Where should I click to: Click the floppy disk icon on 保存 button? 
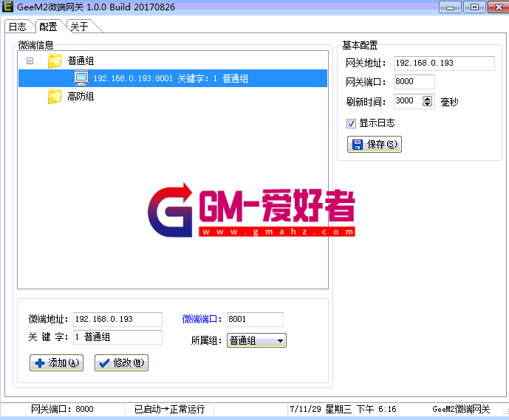coord(358,145)
